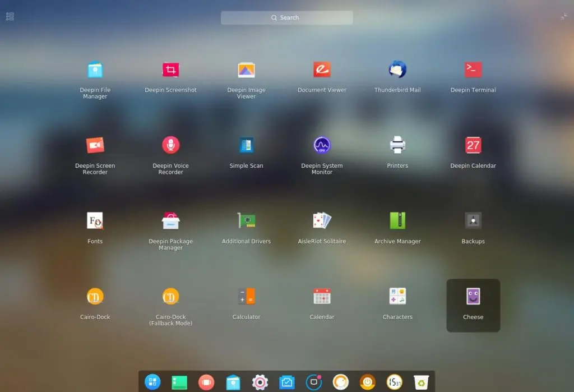Launch Cairo-Dock (Fallback Mode)
The height and width of the screenshot is (392, 574).
coord(170,297)
